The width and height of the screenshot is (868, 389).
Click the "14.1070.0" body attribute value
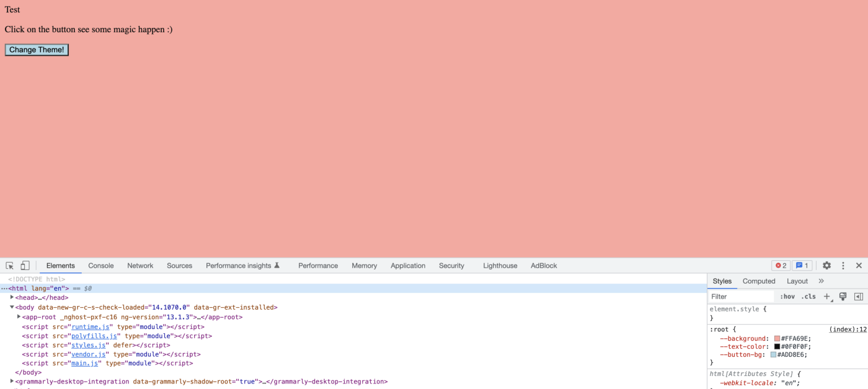coord(169,307)
